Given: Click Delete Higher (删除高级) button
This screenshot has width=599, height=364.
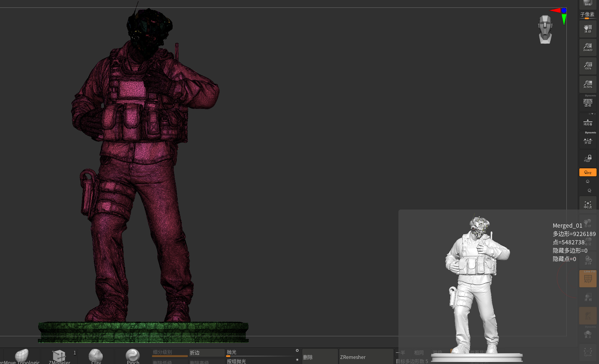Looking at the screenshot, I should pos(207,362).
